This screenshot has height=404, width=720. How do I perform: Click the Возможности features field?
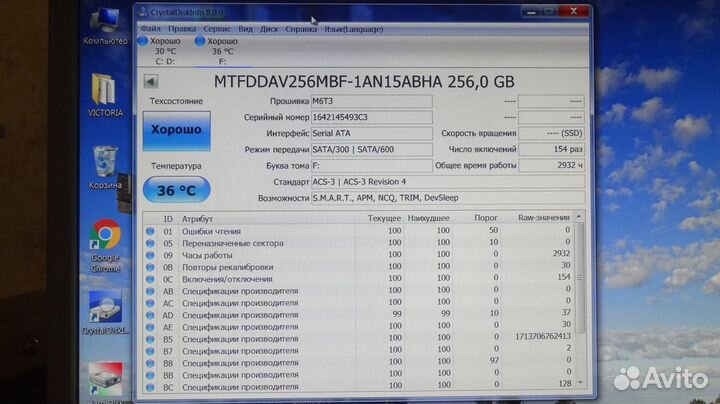[x=448, y=198]
